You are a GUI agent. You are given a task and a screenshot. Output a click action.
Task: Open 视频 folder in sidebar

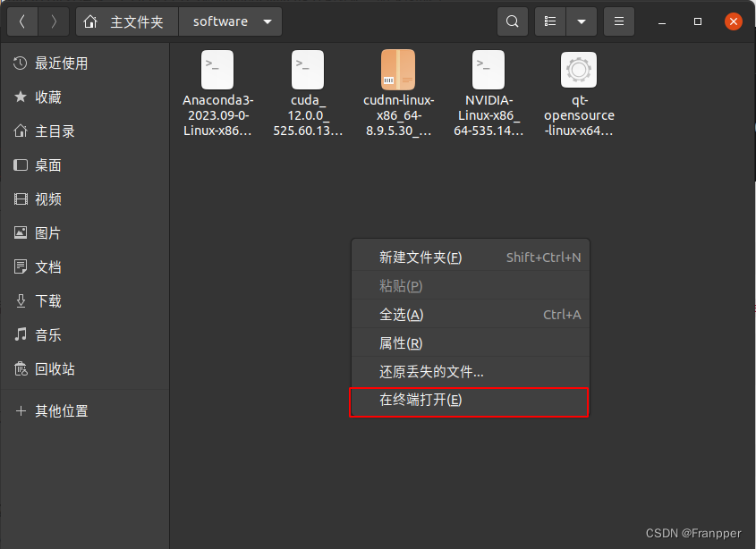coord(85,199)
